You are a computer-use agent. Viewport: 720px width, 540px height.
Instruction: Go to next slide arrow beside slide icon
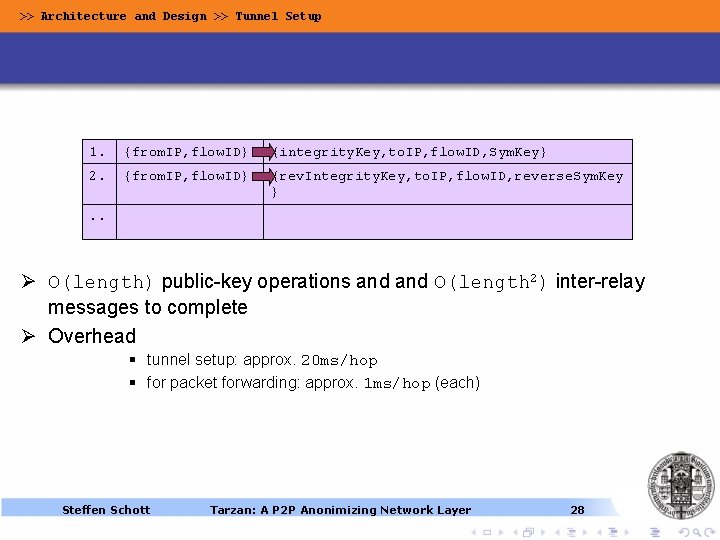coord(501,533)
